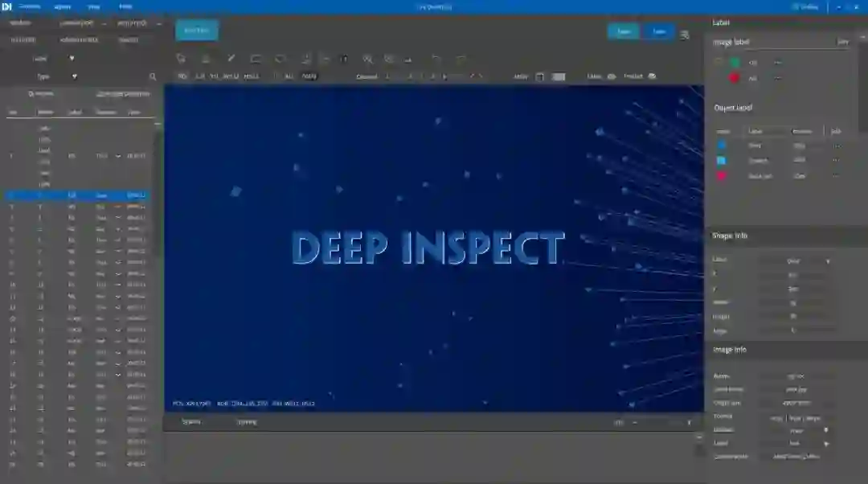Open the View menu

pyautogui.click(x=94, y=7)
